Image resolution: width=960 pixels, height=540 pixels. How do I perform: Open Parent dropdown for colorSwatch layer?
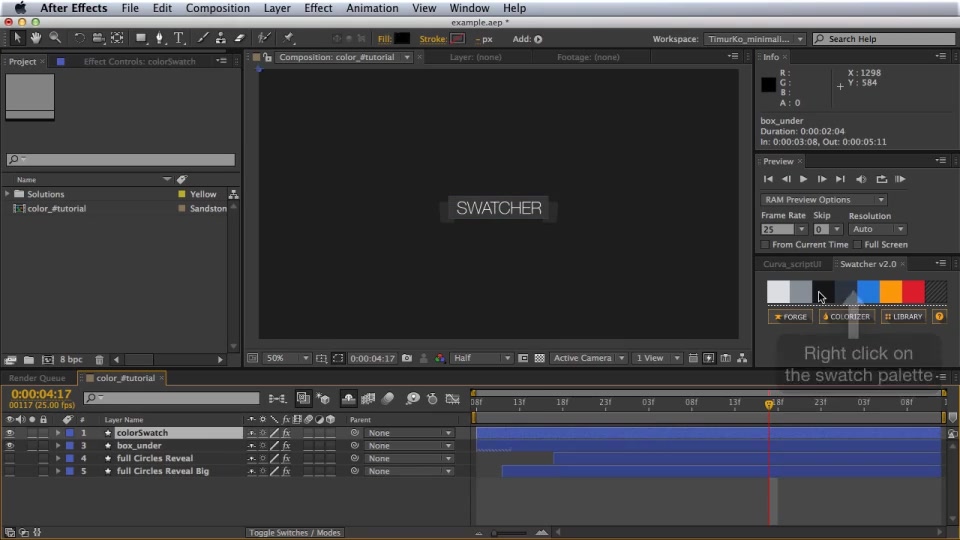410,433
